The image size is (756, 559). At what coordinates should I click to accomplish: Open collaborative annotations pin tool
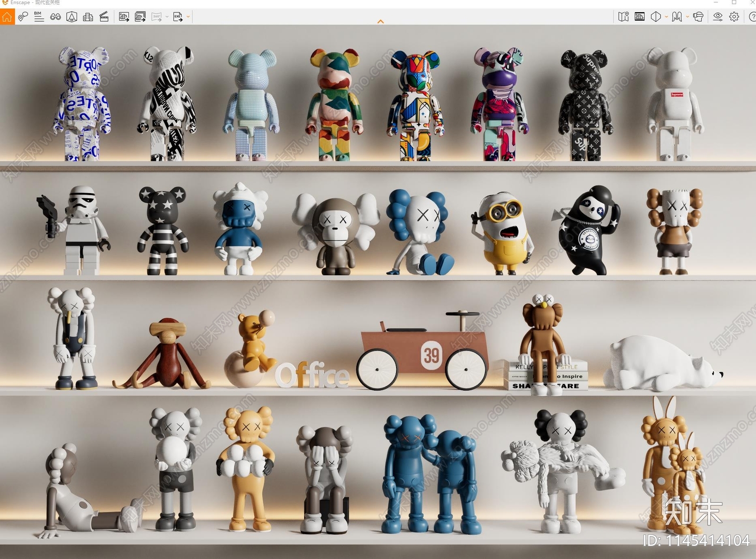[23, 17]
